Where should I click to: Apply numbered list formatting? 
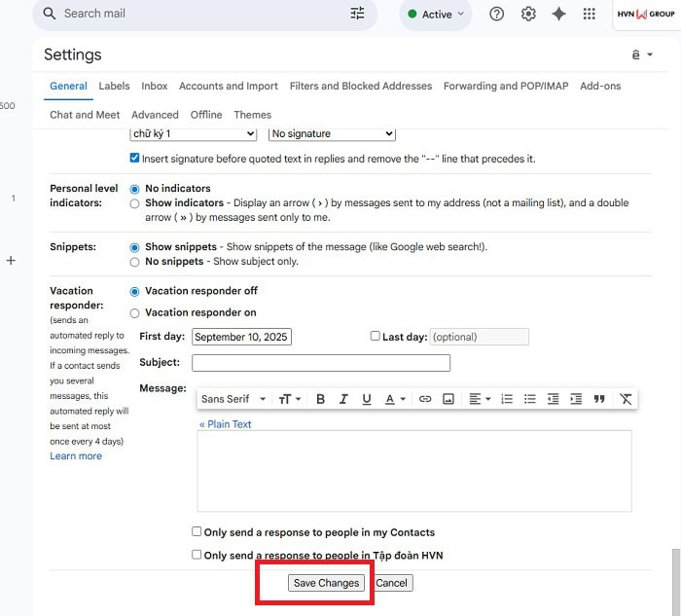click(x=507, y=399)
